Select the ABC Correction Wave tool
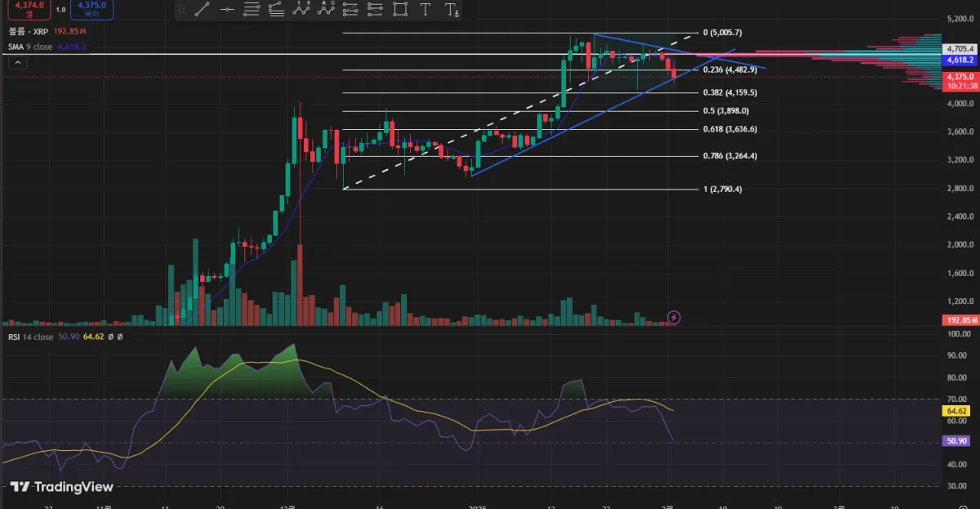This screenshot has height=509, width=980. pos(327,10)
